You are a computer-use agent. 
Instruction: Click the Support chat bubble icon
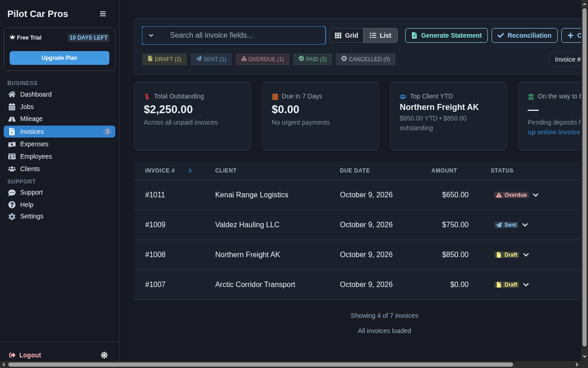click(x=12, y=192)
